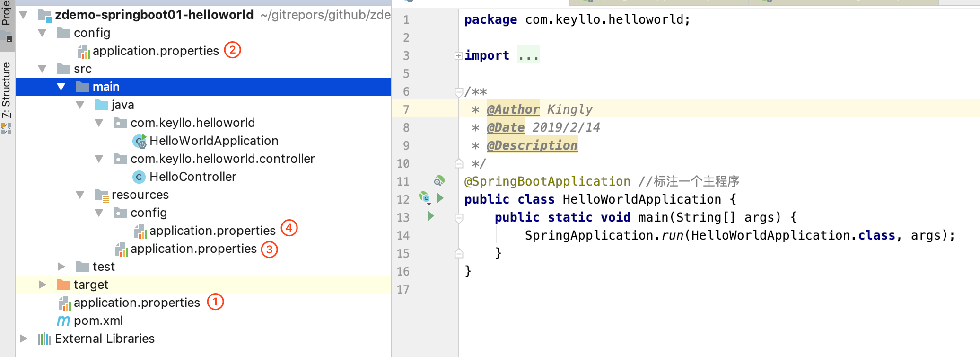Select application.properties under resources config

(212, 231)
